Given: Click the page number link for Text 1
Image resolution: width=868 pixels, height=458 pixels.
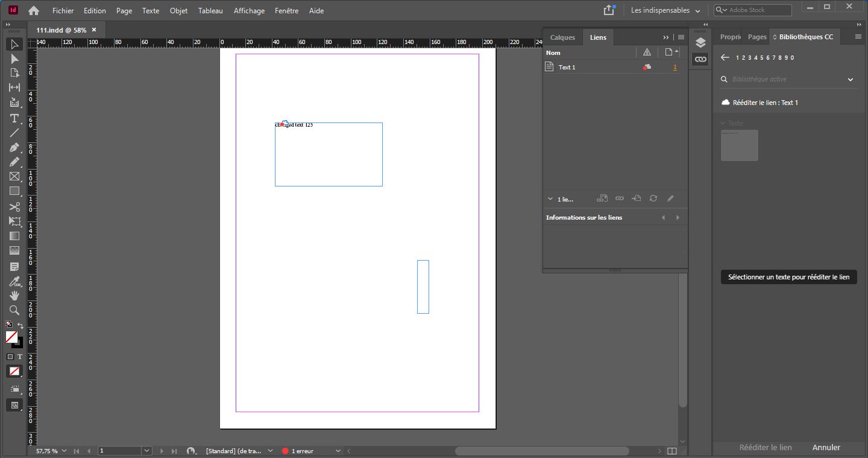Looking at the screenshot, I should pyautogui.click(x=675, y=67).
